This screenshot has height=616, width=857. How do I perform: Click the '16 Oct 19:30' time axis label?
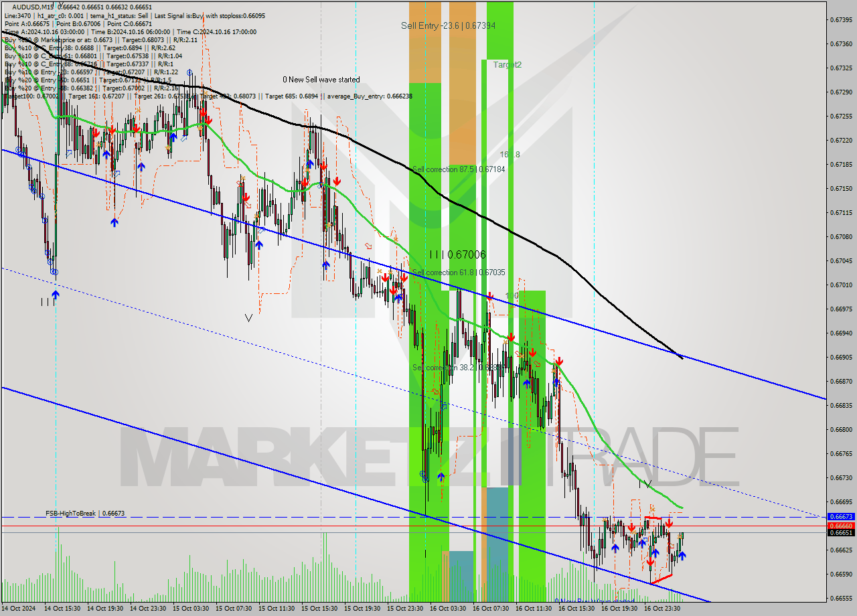pyautogui.click(x=619, y=609)
